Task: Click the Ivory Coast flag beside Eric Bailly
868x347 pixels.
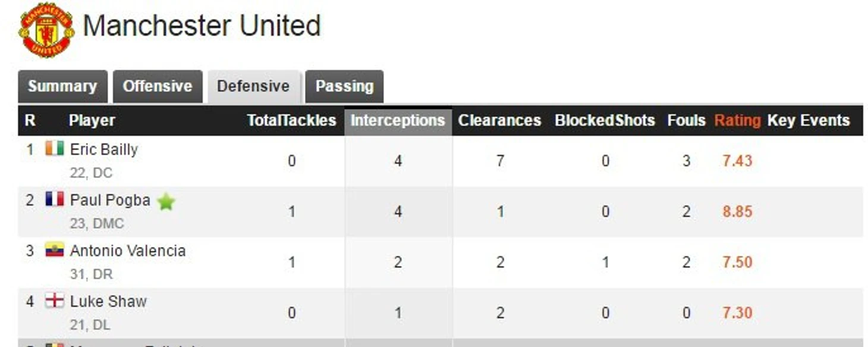Action: pos(54,149)
